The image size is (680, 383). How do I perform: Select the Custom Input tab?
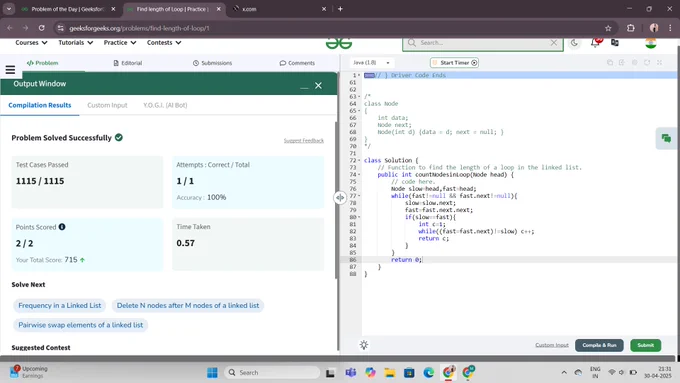point(107,105)
